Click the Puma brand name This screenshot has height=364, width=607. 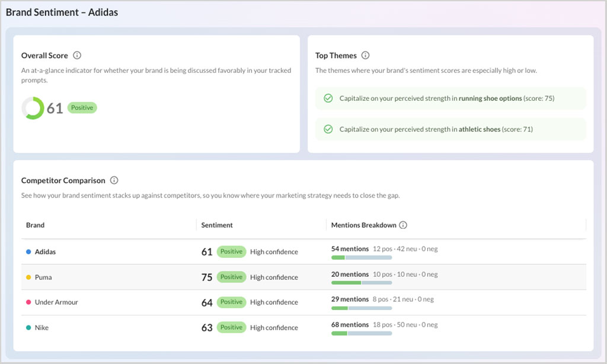[43, 277]
